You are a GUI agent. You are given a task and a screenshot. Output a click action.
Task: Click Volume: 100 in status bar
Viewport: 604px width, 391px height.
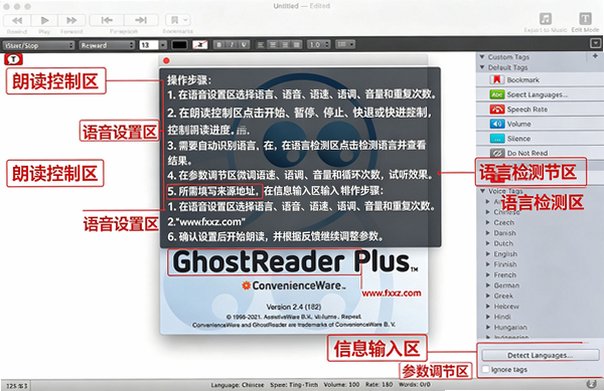click(x=341, y=385)
